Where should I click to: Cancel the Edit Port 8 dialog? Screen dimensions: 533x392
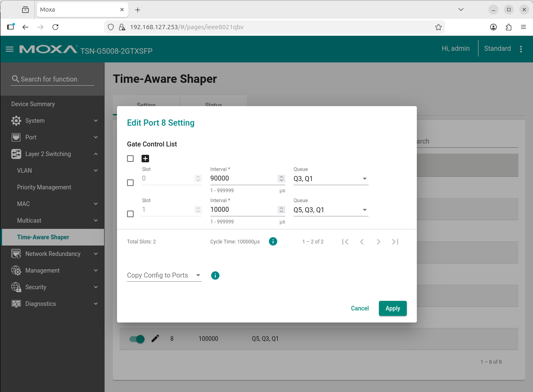(x=360, y=308)
